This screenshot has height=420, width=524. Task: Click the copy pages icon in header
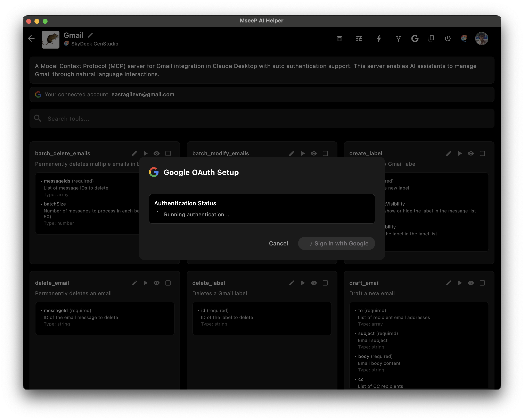(x=431, y=38)
